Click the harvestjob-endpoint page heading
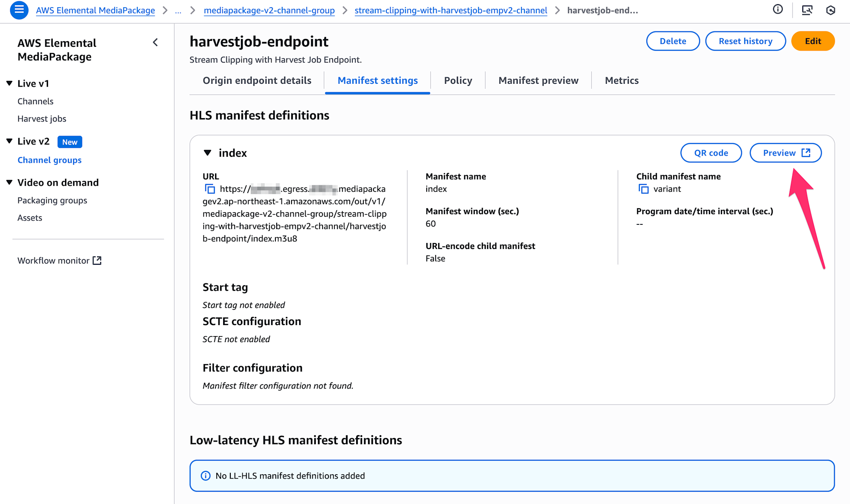Screen dimensions: 850x504 tap(259, 41)
